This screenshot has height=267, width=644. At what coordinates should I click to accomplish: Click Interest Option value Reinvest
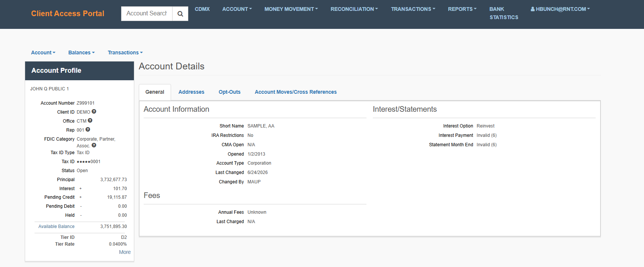pos(485,126)
